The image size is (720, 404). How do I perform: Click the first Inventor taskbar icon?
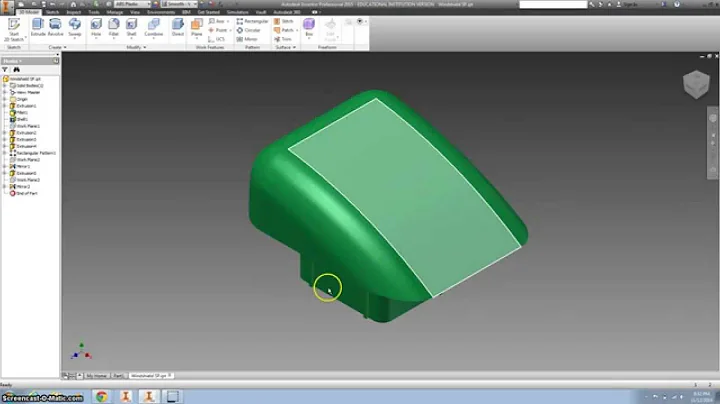(125, 396)
